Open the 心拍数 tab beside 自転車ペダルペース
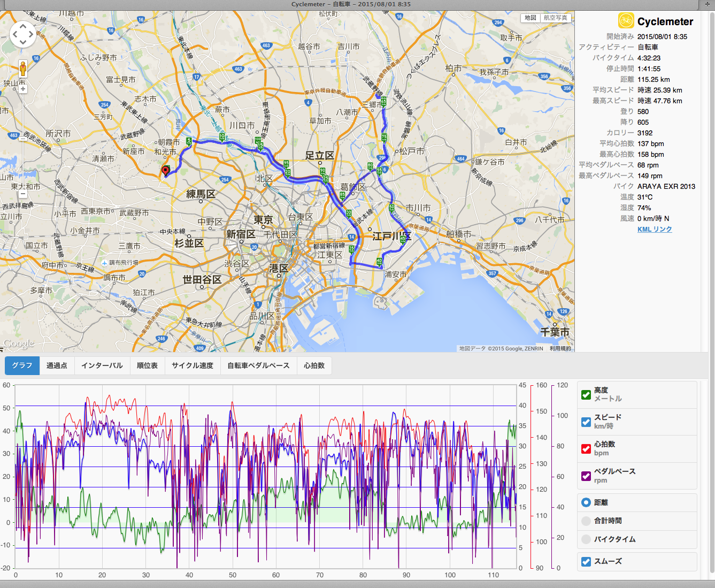The image size is (715, 588). 314,365
